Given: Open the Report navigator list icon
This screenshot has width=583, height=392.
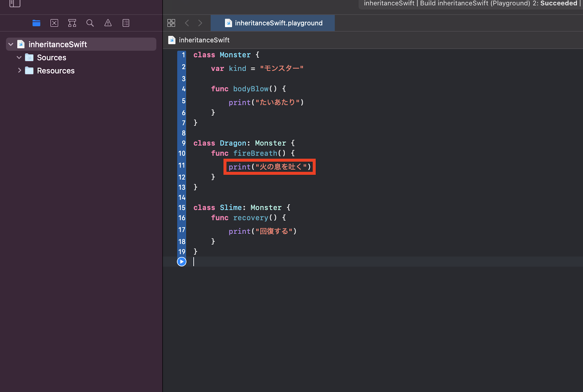Looking at the screenshot, I should 126,23.
